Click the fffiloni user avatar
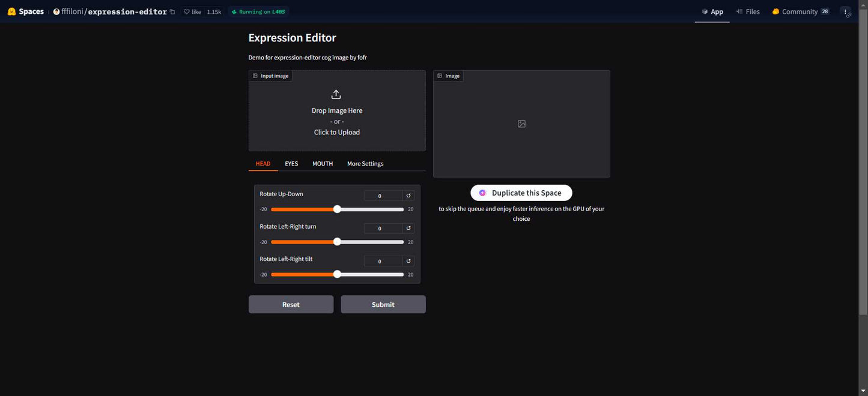 (x=56, y=11)
